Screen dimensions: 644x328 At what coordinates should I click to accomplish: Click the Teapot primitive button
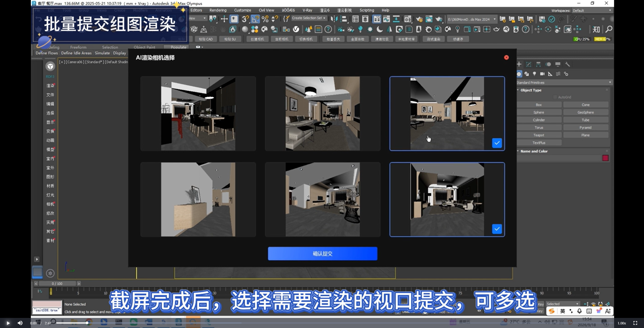click(539, 135)
